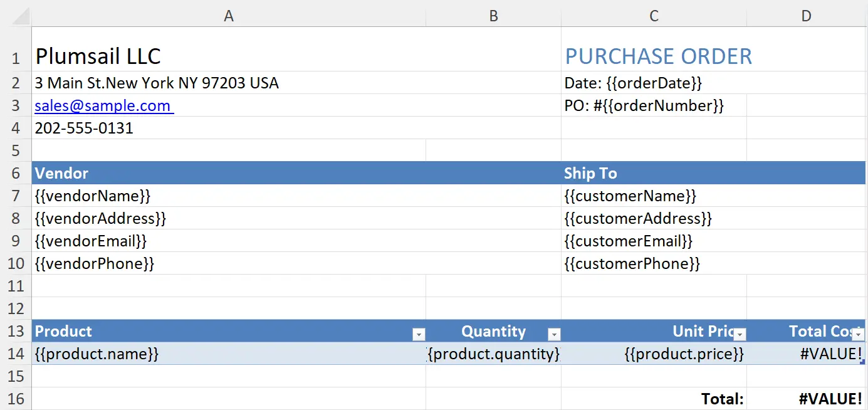Select row 5 header

pos(16,150)
